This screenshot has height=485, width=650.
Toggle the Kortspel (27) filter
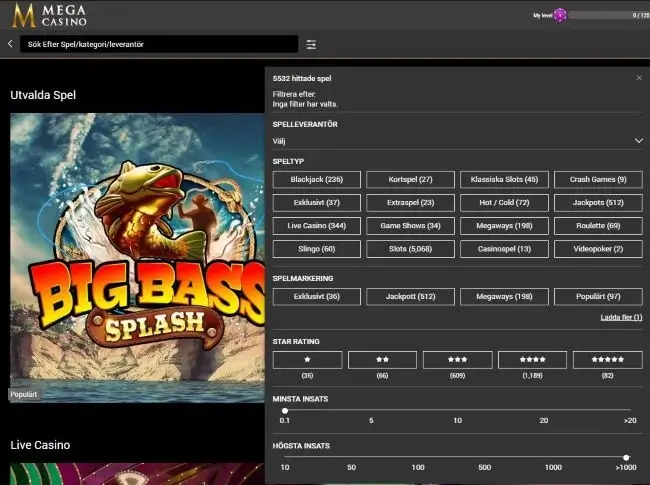click(x=410, y=179)
